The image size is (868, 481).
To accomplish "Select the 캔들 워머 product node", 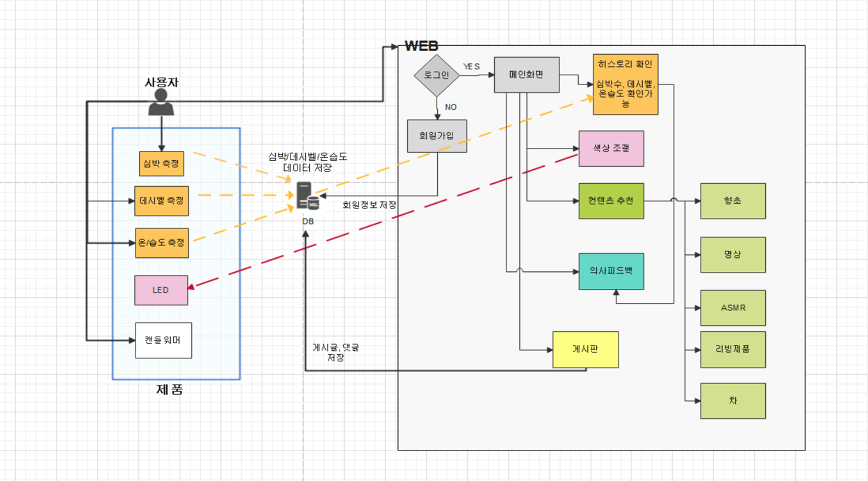I will [x=163, y=340].
